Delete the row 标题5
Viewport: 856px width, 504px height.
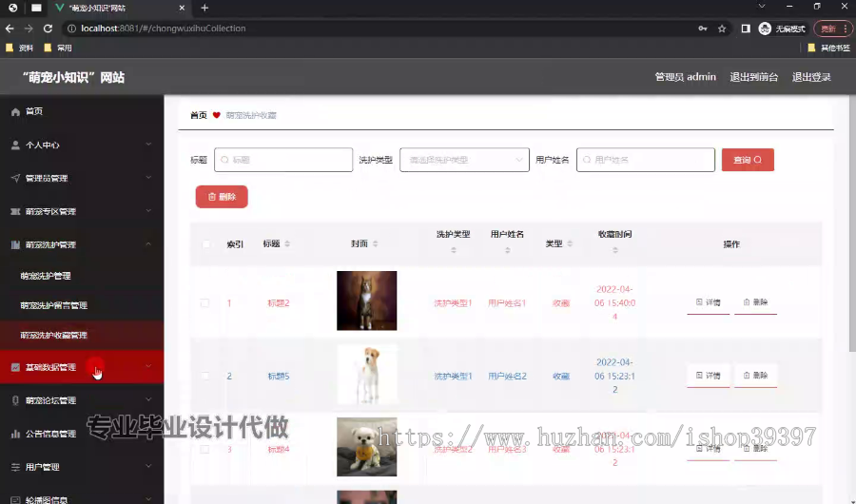pyautogui.click(x=755, y=376)
